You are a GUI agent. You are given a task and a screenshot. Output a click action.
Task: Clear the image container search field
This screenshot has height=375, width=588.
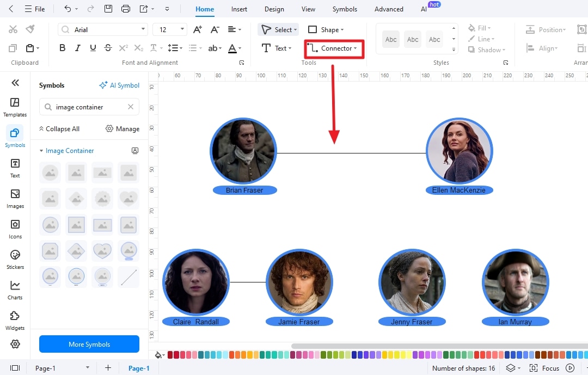(130, 107)
